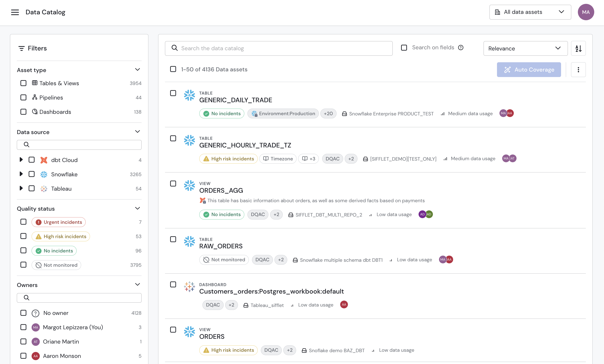Screen dimensions: 604x364
Task: Click the Auto Coverage button
Action: [529, 70]
